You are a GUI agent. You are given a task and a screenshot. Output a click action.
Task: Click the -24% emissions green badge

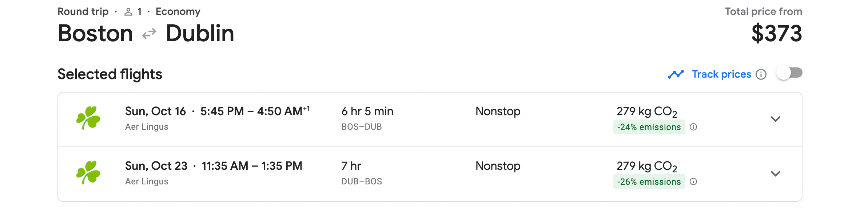pos(649,127)
